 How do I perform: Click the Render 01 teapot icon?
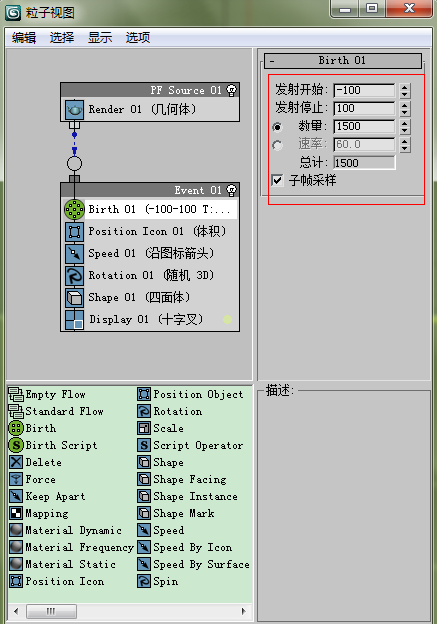74,109
